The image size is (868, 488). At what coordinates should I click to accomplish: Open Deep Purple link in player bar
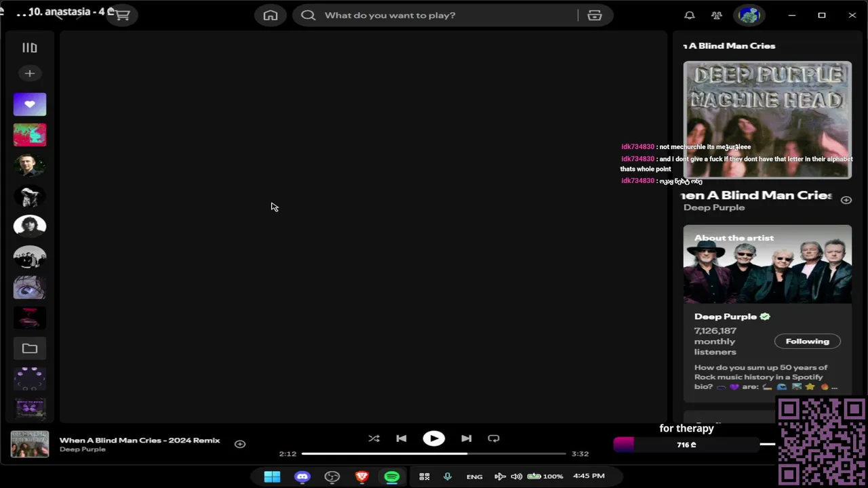click(x=83, y=449)
